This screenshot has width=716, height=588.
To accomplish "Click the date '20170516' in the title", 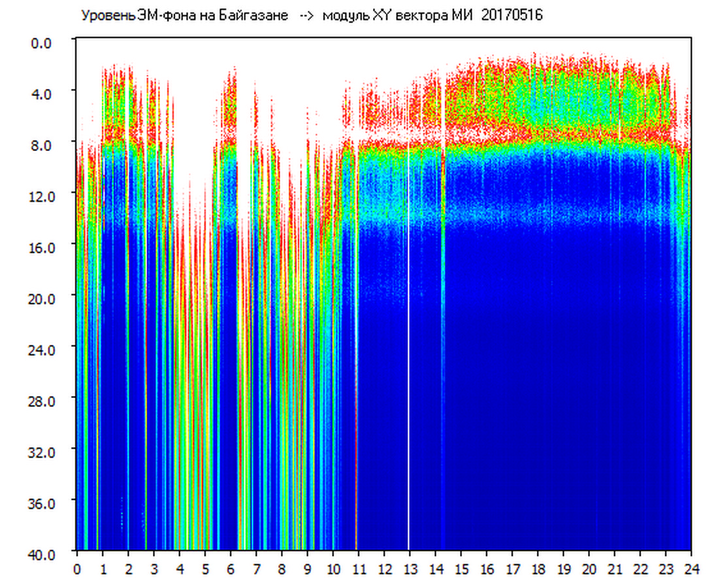I will (512, 16).
